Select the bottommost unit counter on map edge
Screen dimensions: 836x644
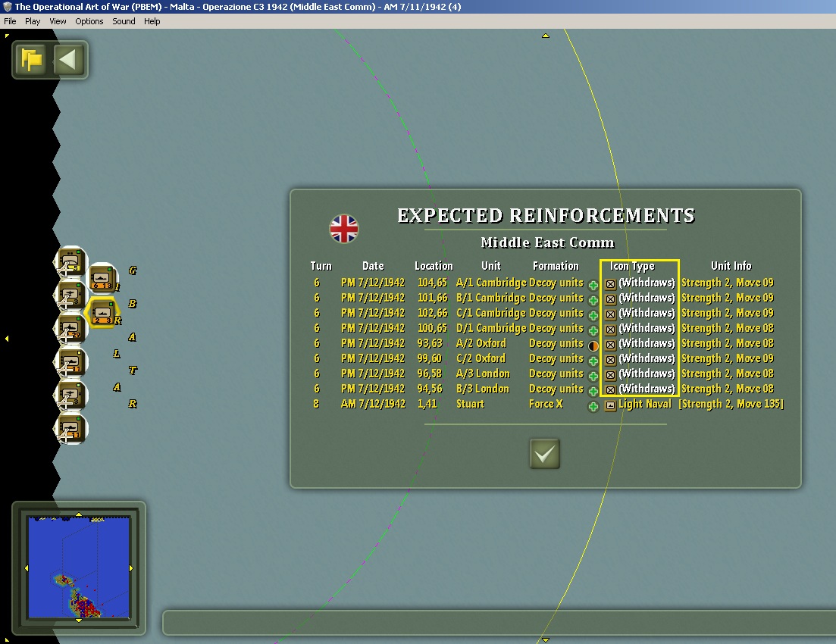(x=70, y=429)
